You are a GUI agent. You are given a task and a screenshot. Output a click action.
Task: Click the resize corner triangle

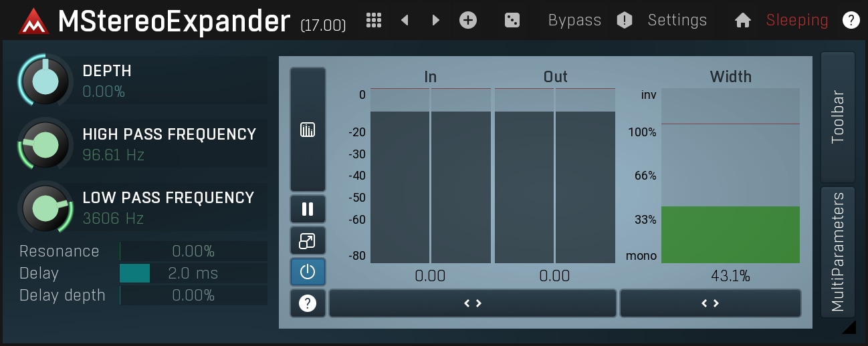(848, 327)
